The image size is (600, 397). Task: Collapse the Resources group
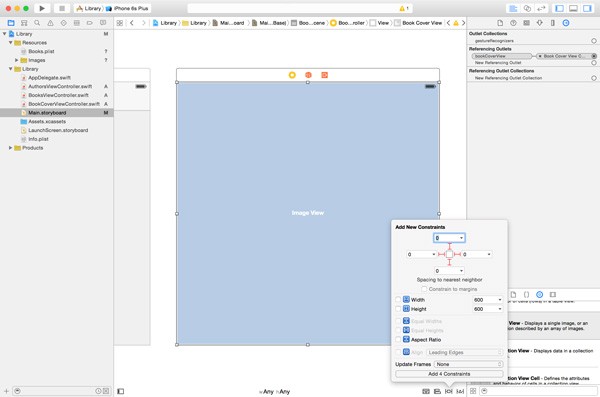click(x=10, y=42)
